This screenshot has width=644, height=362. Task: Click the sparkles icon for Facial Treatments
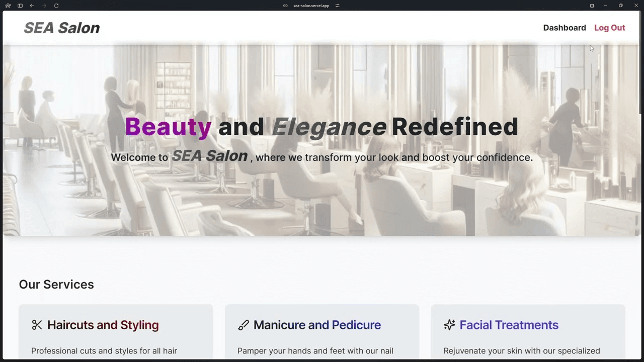pyautogui.click(x=449, y=325)
